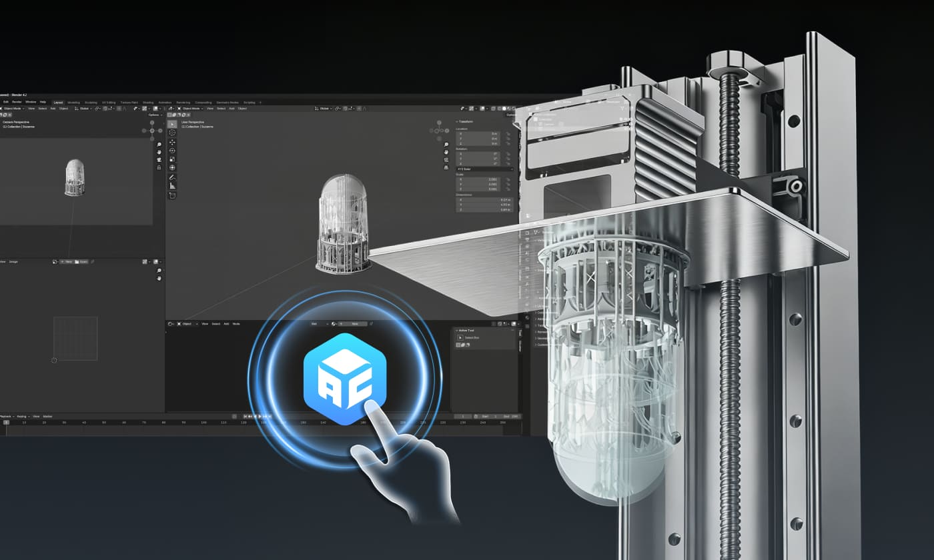Select the Move tool in the viewport toolbar
Screen dimensions: 934x560
[x=172, y=142]
